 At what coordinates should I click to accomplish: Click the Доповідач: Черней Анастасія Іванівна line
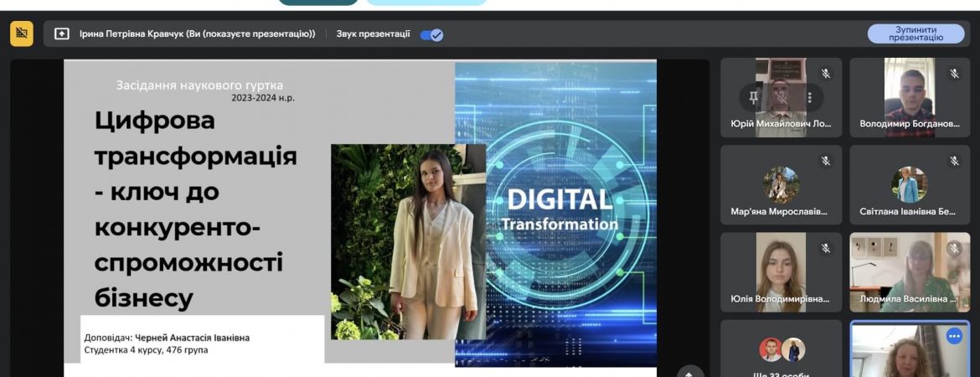[167, 338]
